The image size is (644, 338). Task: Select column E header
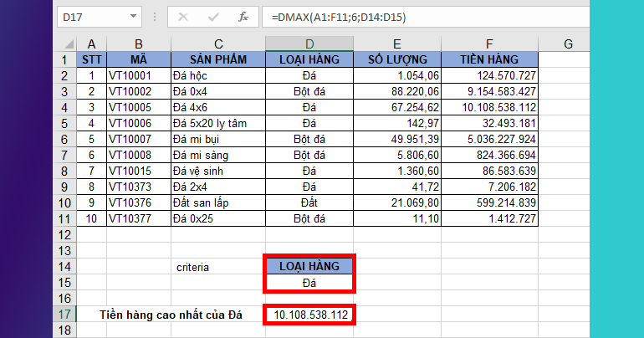(x=397, y=44)
